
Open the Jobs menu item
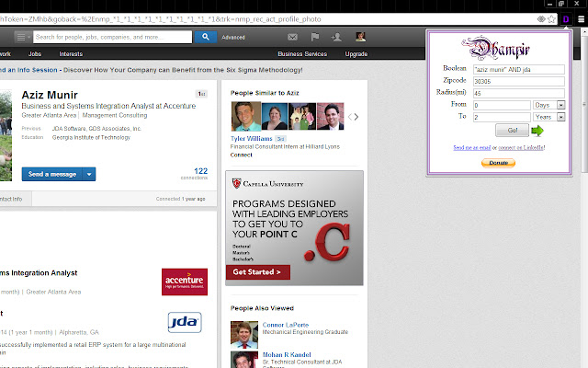34,54
